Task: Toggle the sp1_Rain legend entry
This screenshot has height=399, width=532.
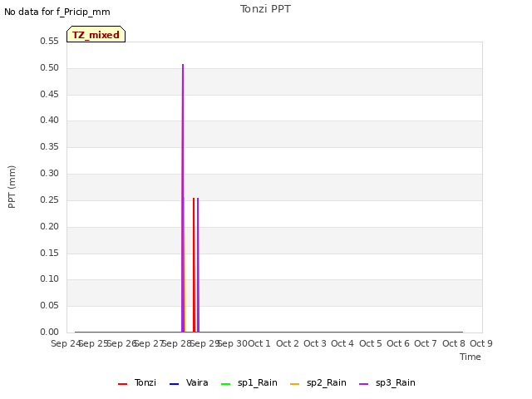Action: (x=249, y=382)
